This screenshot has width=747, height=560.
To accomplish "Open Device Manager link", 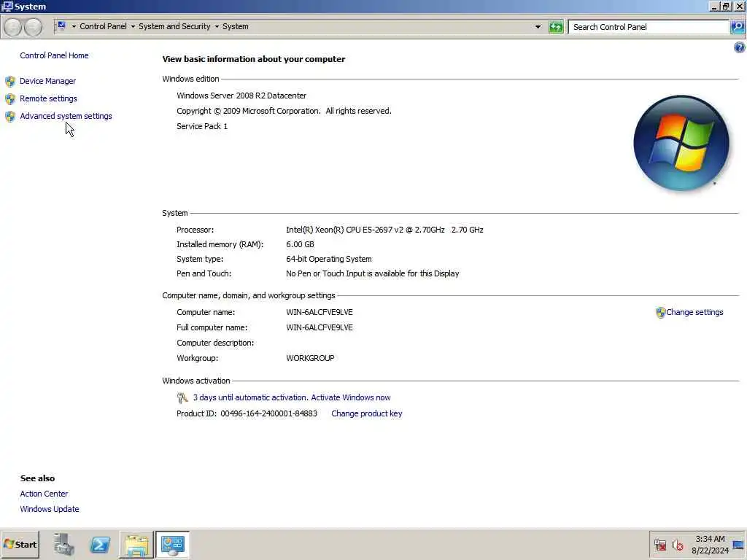I will coord(47,81).
